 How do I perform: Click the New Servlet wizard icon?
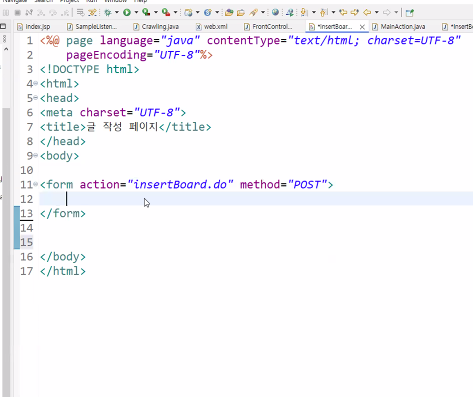coord(208,13)
